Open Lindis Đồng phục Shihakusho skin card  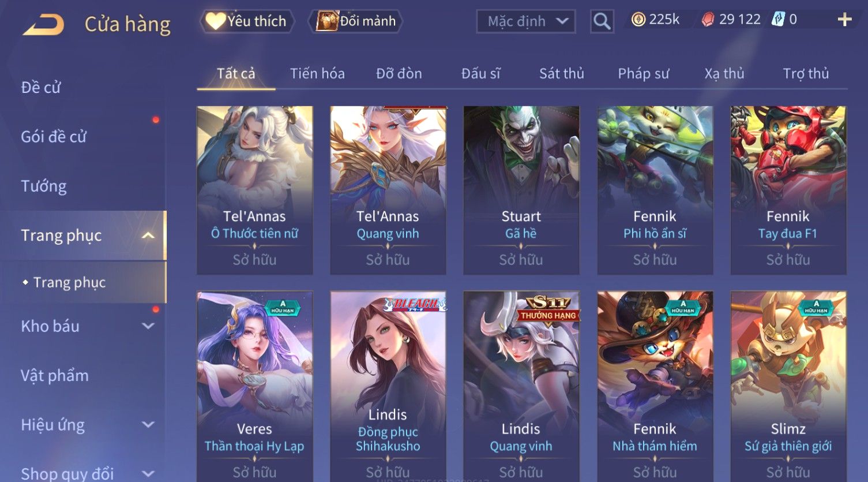pyautogui.click(x=388, y=386)
